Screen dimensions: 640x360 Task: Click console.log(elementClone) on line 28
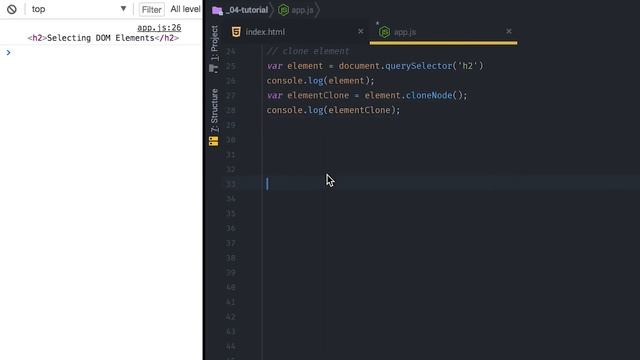pos(333,110)
